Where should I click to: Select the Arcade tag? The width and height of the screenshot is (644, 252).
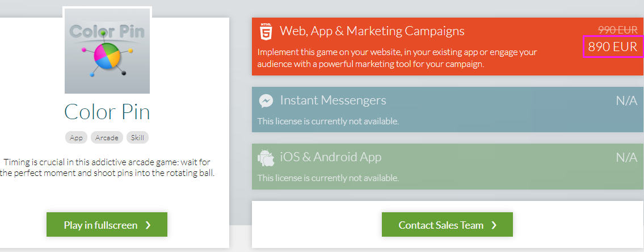click(107, 137)
